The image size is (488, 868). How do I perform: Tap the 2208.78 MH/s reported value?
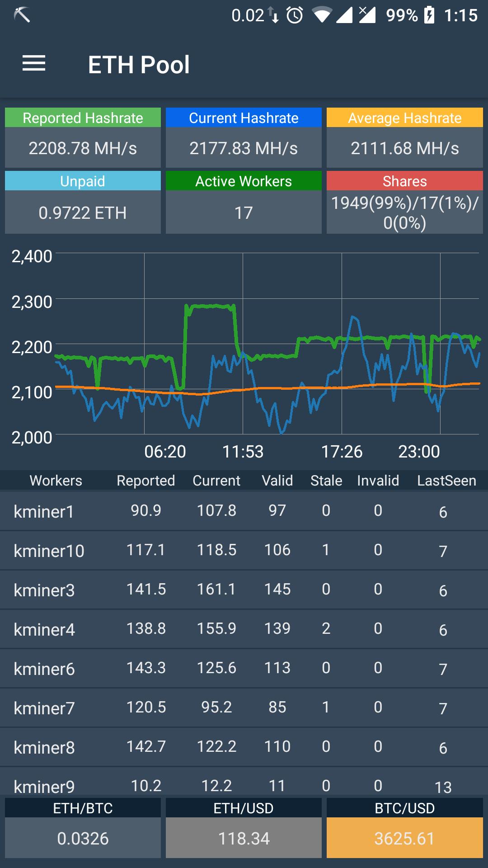point(83,148)
